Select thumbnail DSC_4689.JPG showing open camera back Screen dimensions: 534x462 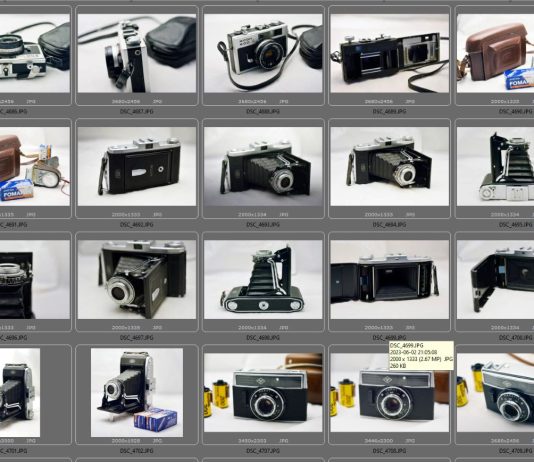pyautogui.click(x=390, y=53)
